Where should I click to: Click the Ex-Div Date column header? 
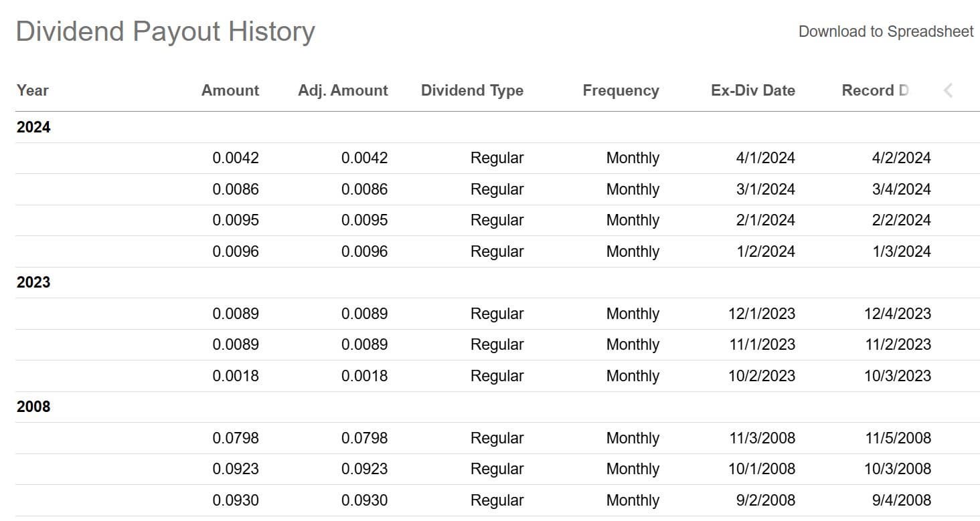pos(753,90)
